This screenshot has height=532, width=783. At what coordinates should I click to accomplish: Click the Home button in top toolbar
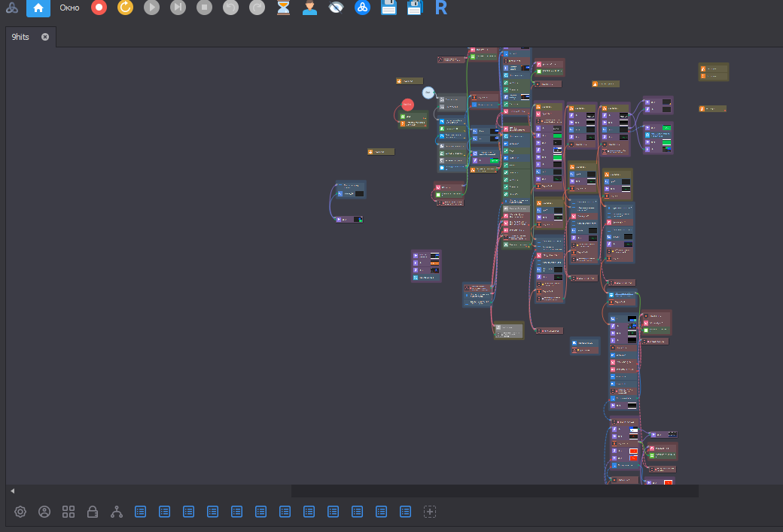38,8
